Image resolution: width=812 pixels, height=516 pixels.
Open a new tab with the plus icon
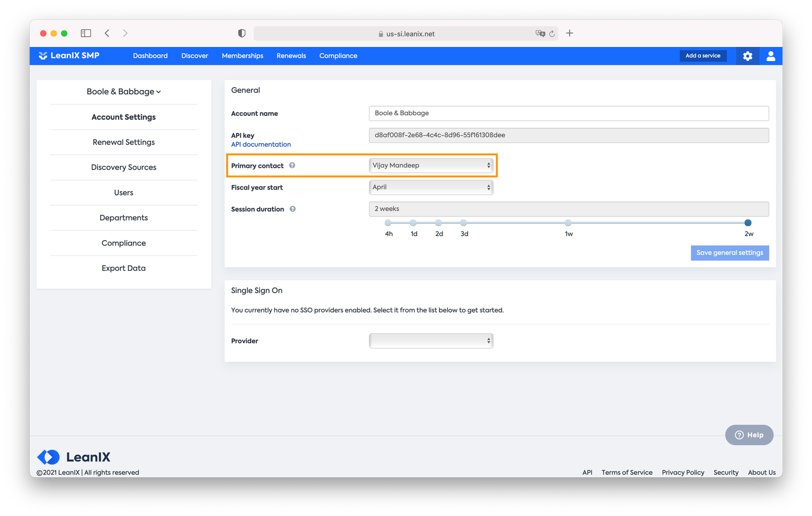tap(569, 33)
